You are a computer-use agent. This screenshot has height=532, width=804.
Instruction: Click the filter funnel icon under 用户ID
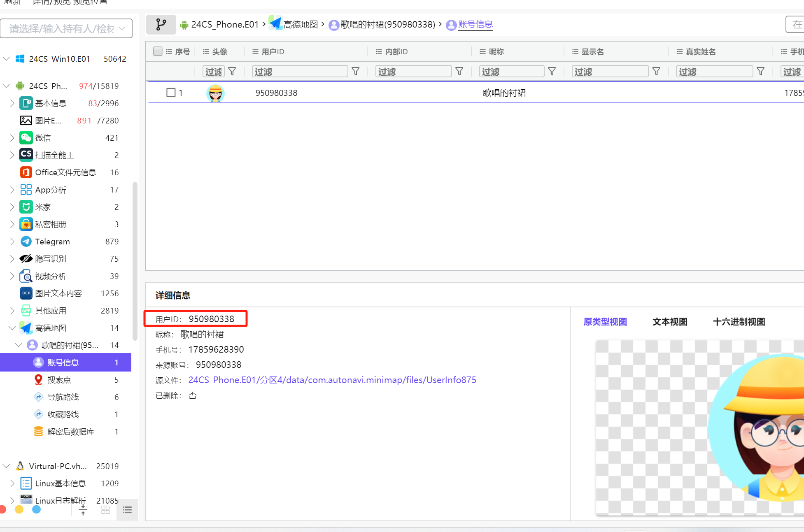(356, 72)
